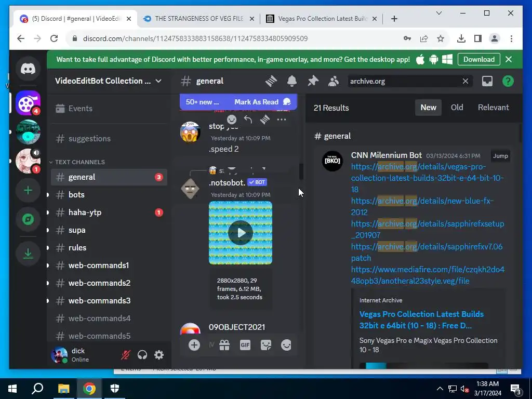Select the general channel
532x399 pixels.
point(109,177)
